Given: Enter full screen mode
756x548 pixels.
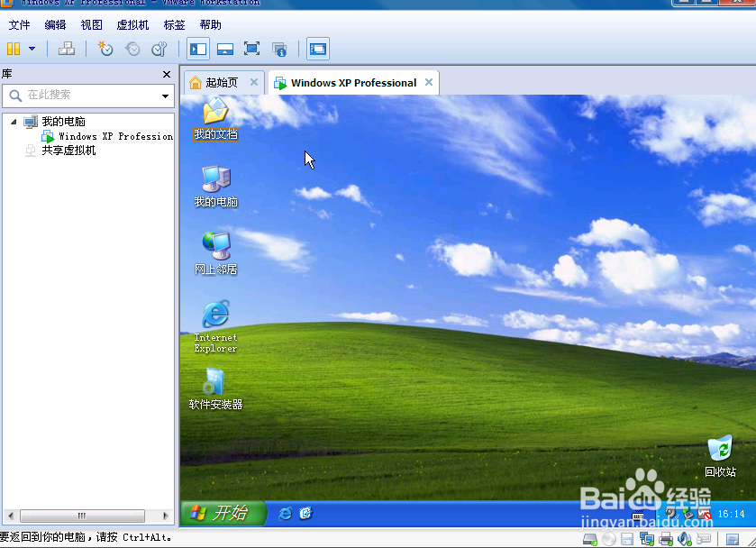Looking at the screenshot, I should point(251,49).
